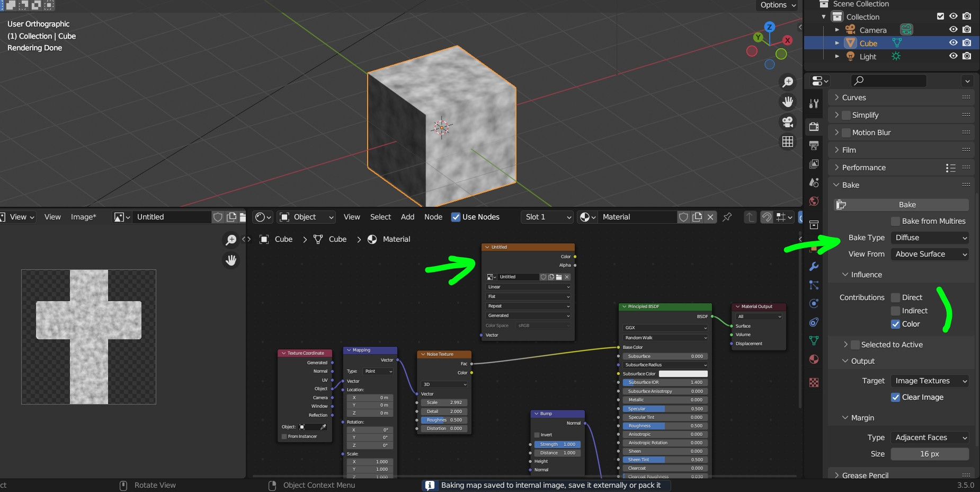The image size is (980, 492).
Task: Enable the Motion Blur checkbox
Action: (846, 133)
